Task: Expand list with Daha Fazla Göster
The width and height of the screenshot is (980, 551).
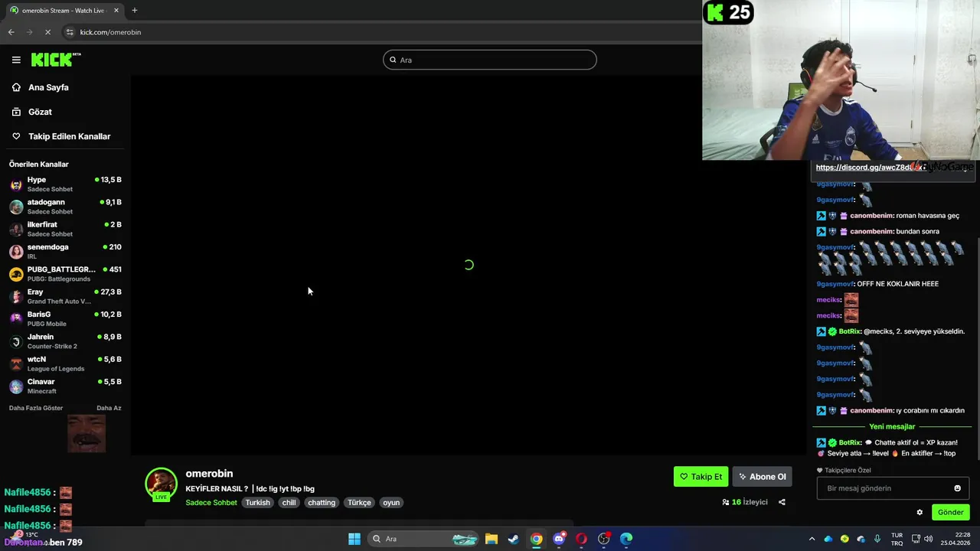Action: 36,408
